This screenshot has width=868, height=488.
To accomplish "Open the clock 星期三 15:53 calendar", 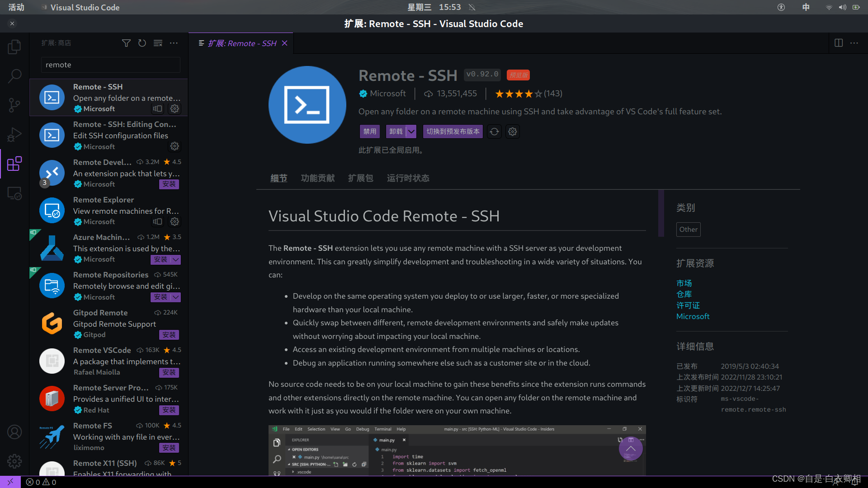I will [434, 7].
